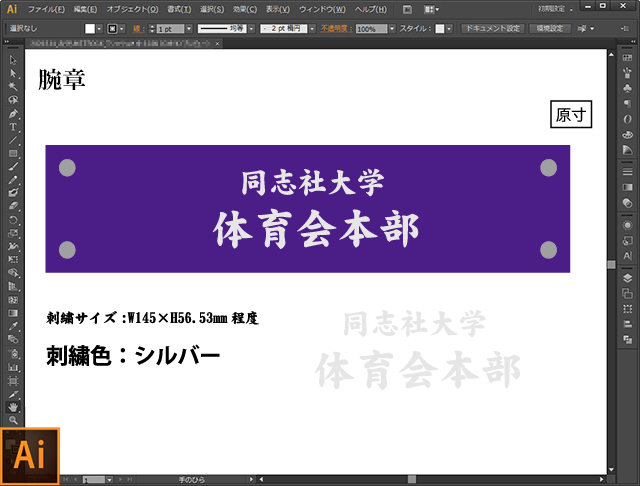Pick the Column Graph tool
The width and height of the screenshot is (640, 486).
tap(13, 367)
